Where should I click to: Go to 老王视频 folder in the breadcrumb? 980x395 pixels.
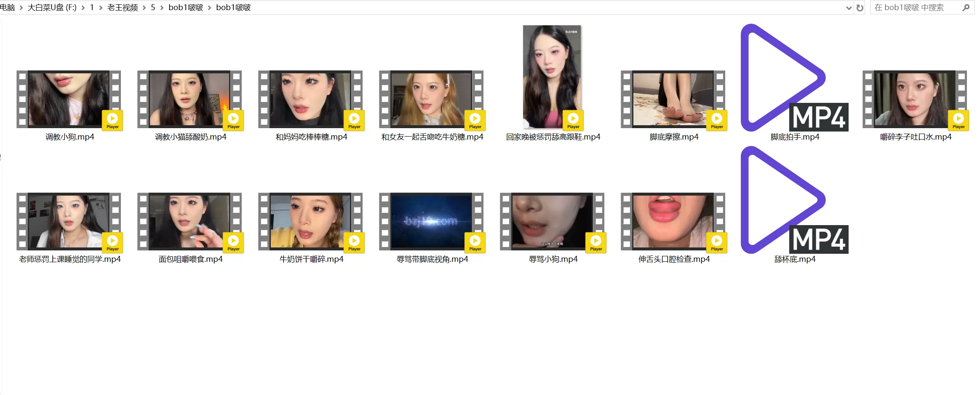[x=123, y=8]
